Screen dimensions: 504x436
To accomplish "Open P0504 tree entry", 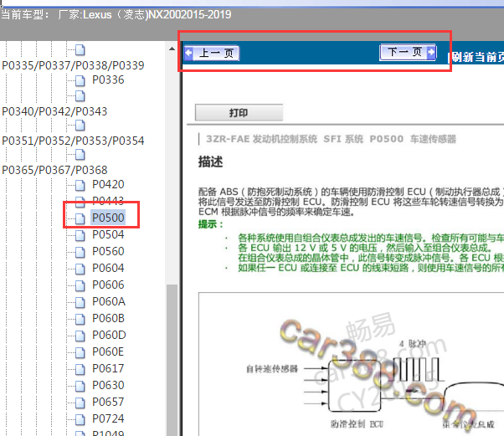I will coord(108,234).
